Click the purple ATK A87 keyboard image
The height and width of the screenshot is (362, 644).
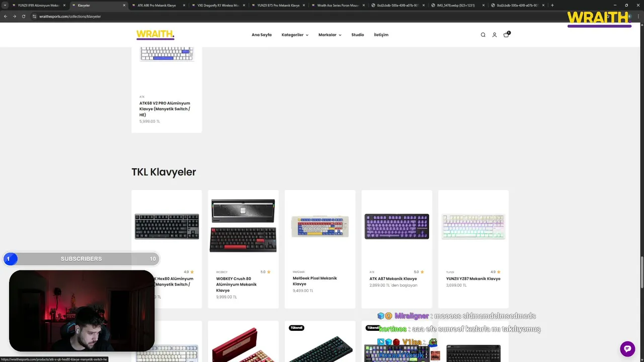[396, 226]
